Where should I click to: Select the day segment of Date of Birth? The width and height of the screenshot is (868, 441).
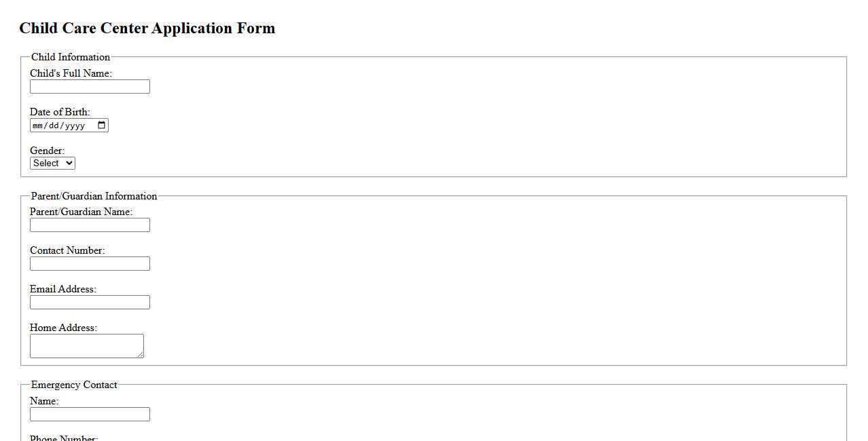(54, 126)
